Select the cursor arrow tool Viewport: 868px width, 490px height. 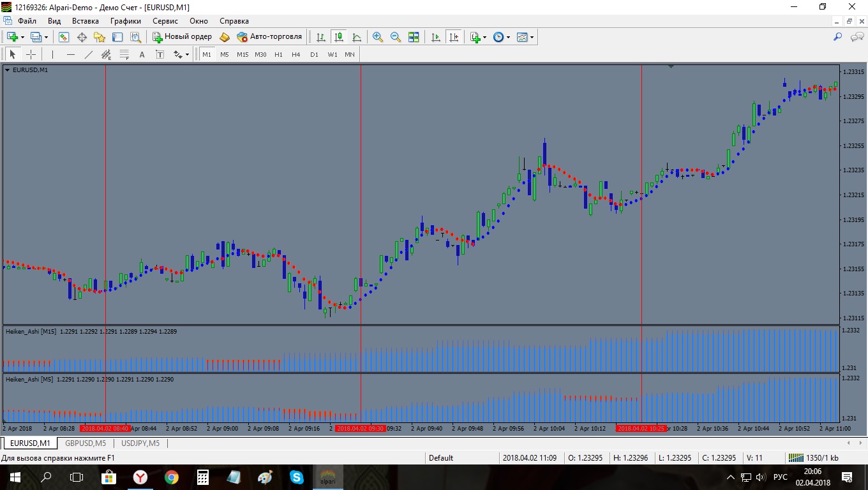12,54
